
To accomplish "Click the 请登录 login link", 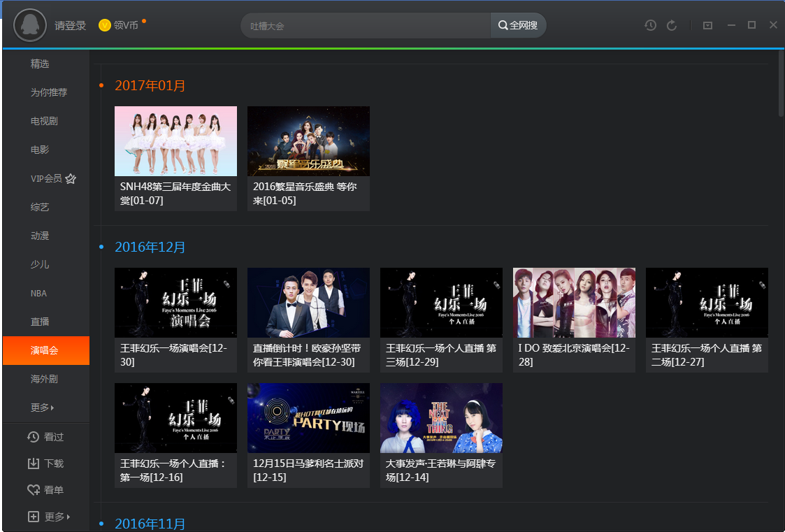I will click(70, 26).
